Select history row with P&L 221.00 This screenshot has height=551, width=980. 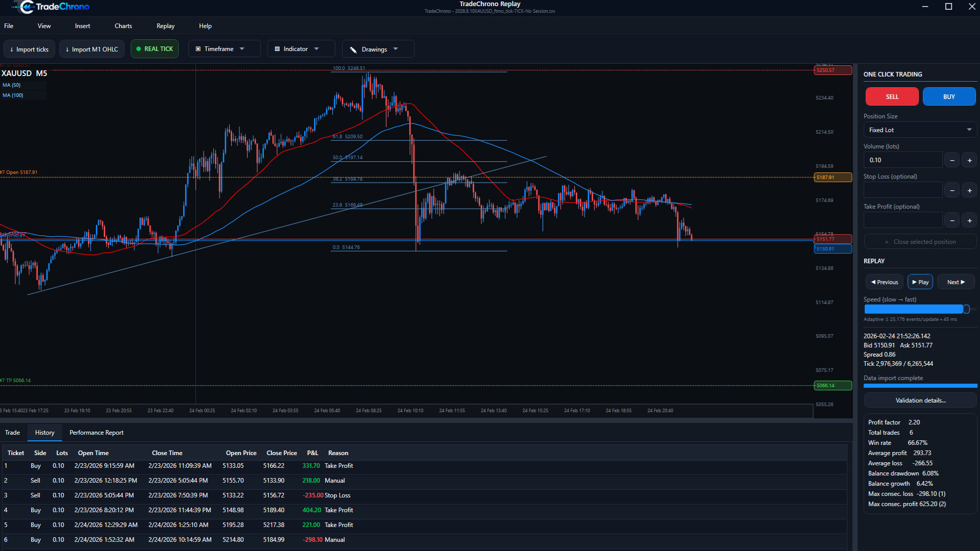point(425,525)
